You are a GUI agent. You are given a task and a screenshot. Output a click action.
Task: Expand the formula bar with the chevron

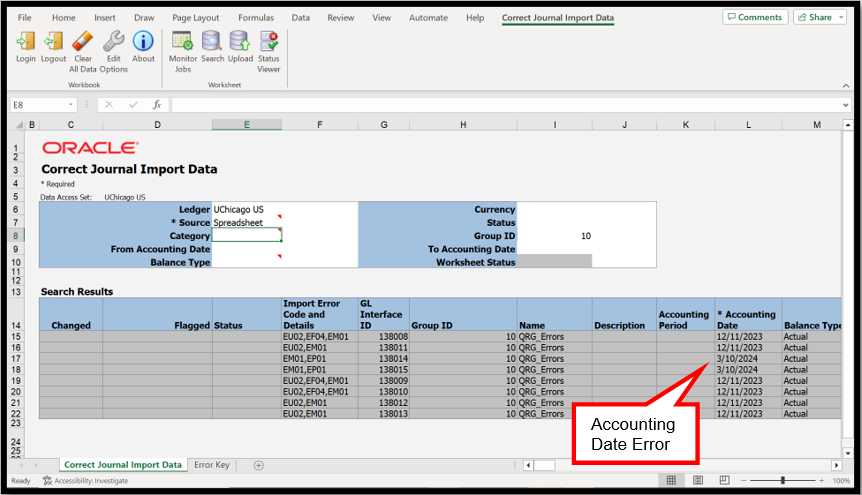(846, 104)
